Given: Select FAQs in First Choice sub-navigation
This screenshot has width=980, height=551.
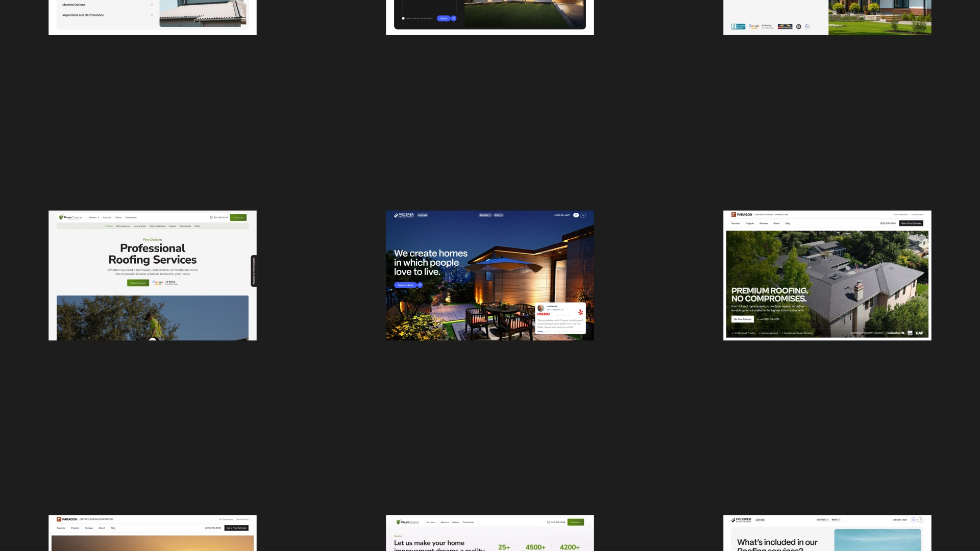Looking at the screenshot, I should coord(197,226).
